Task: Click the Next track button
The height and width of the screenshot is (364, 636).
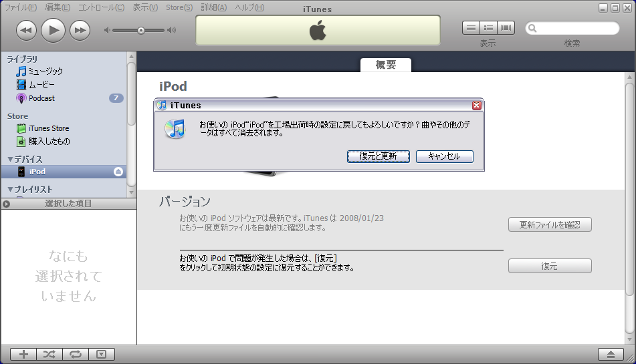Action: 80,30
